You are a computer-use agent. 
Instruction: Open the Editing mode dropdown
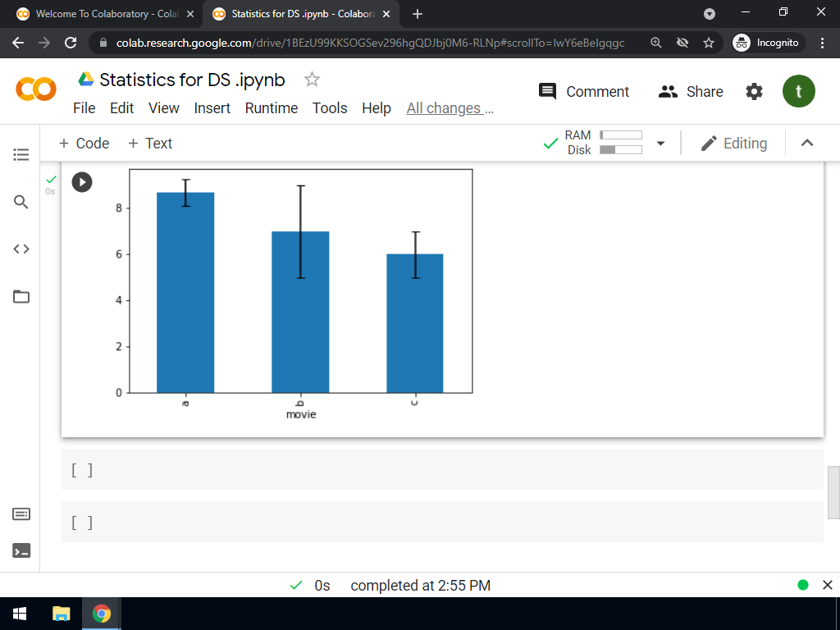coord(734,143)
